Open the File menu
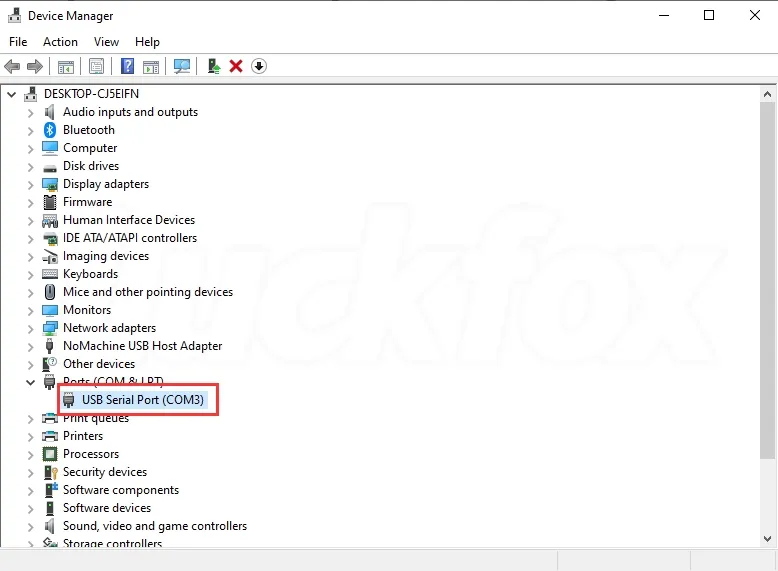Image resolution: width=778 pixels, height=571 pixels. tap(18, 42)
